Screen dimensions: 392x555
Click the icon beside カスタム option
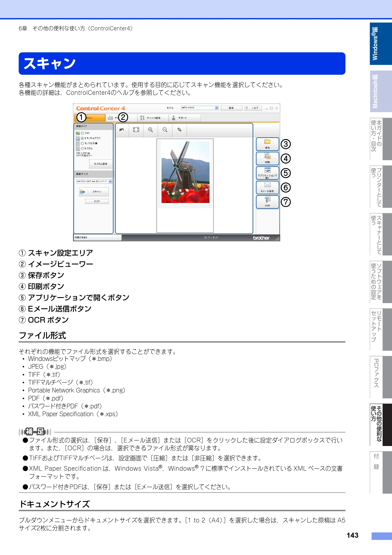[78, 148]
